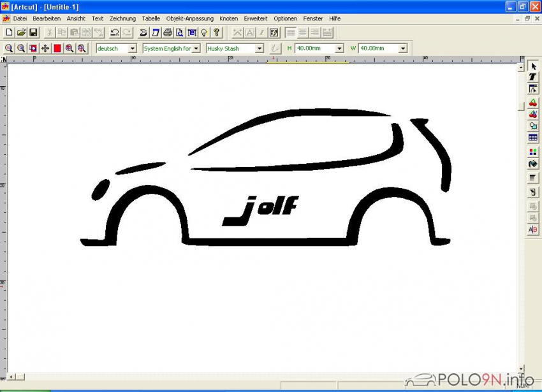
Task: Click the cherries with blue mark icon
Action: pyautogui.click(x=533, y=115)
